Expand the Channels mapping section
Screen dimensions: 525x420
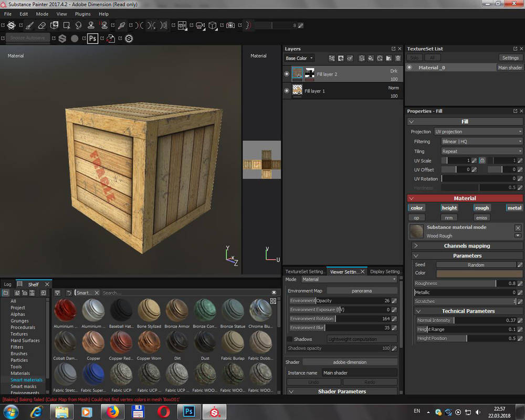click(467, 246)
